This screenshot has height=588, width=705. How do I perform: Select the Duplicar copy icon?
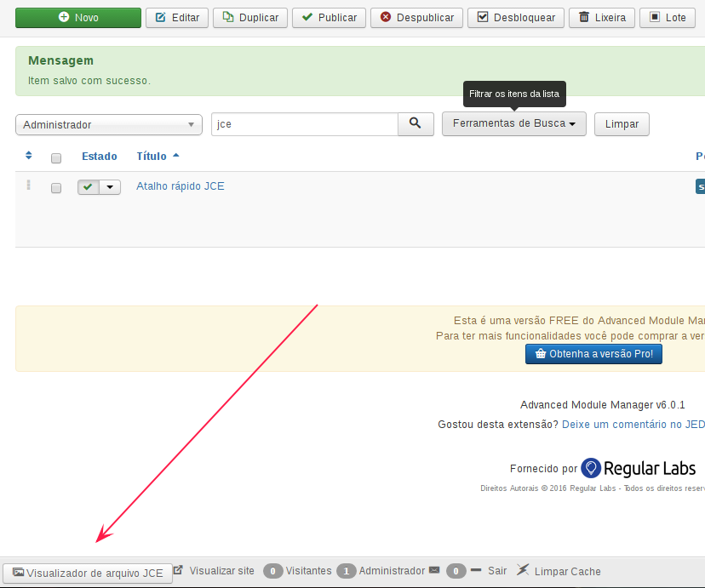pyautogui.click(x=228, y=17)
